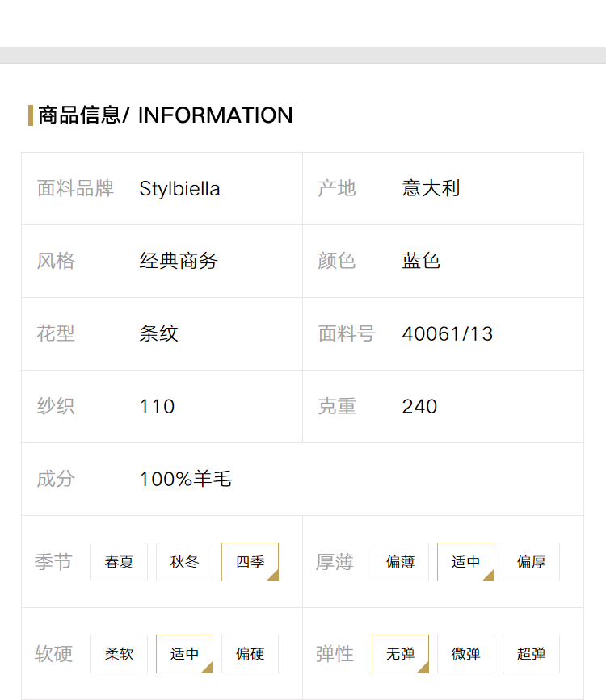Viewport: 606px width, 700px height.
Task: Pick 适中 option in 软硬 row
Action: click(x=184, y=653)
